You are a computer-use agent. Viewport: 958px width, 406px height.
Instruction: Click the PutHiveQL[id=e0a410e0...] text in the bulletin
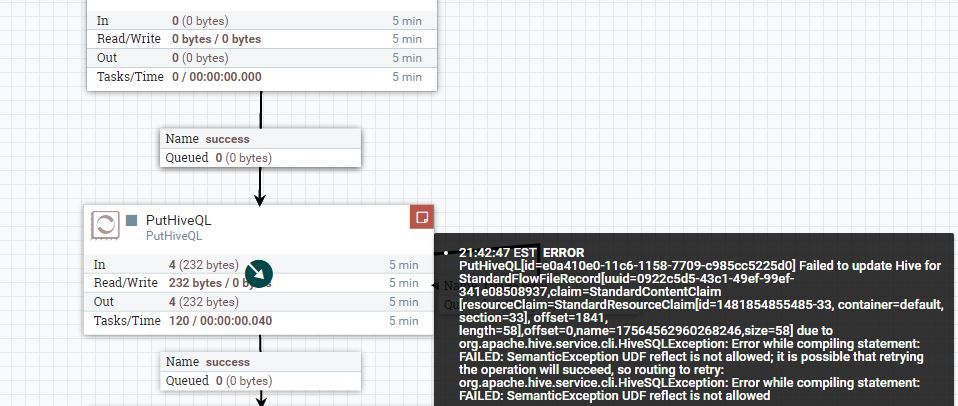pos(627,266)
